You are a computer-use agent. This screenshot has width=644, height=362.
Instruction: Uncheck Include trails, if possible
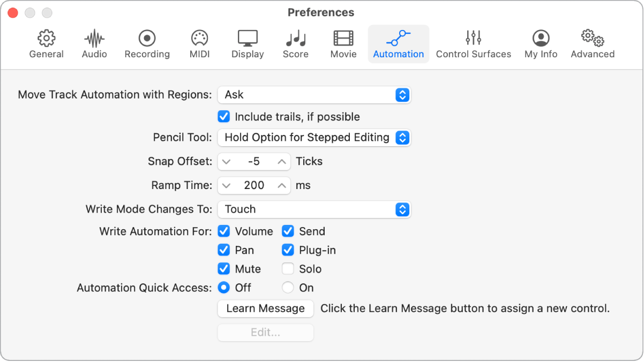coord(224,117)
